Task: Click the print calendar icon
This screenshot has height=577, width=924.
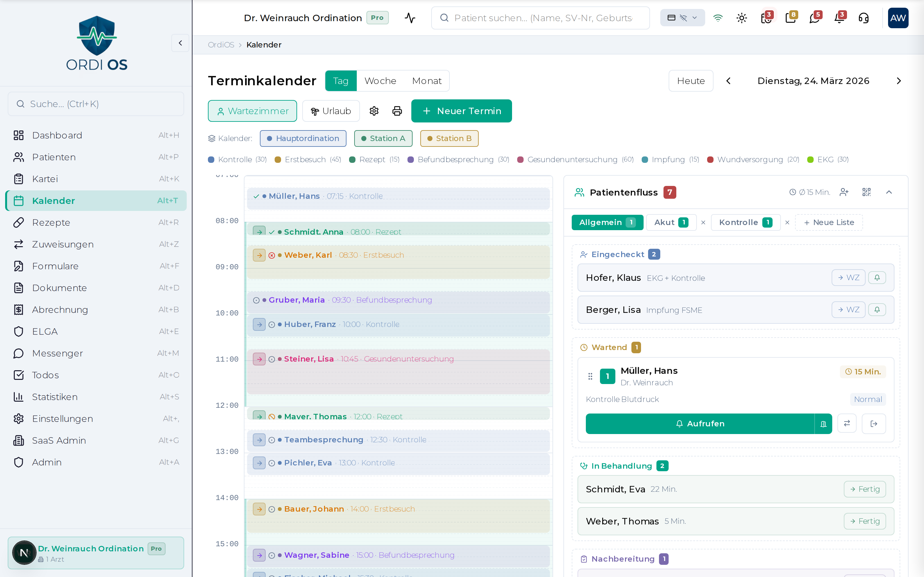Action: (x=397, y=111)
